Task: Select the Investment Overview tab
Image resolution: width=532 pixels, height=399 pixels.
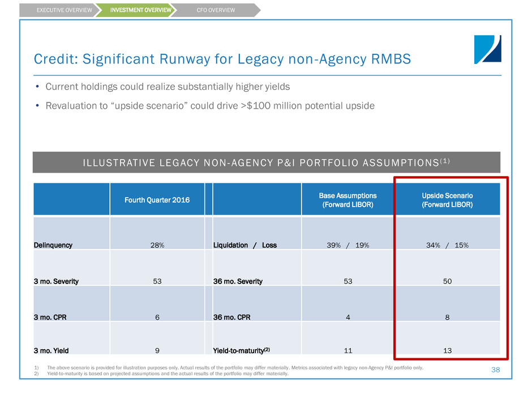Action: tap(134, 10)
